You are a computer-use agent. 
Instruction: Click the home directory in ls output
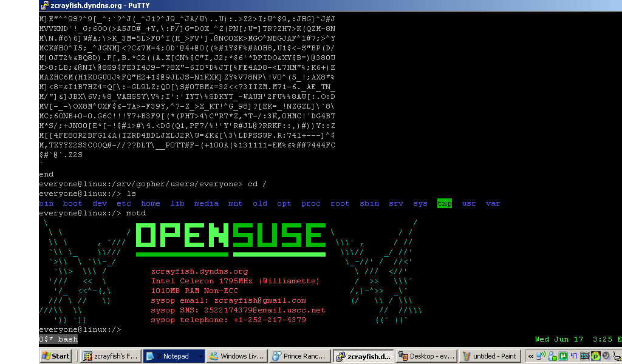[150, 203]
